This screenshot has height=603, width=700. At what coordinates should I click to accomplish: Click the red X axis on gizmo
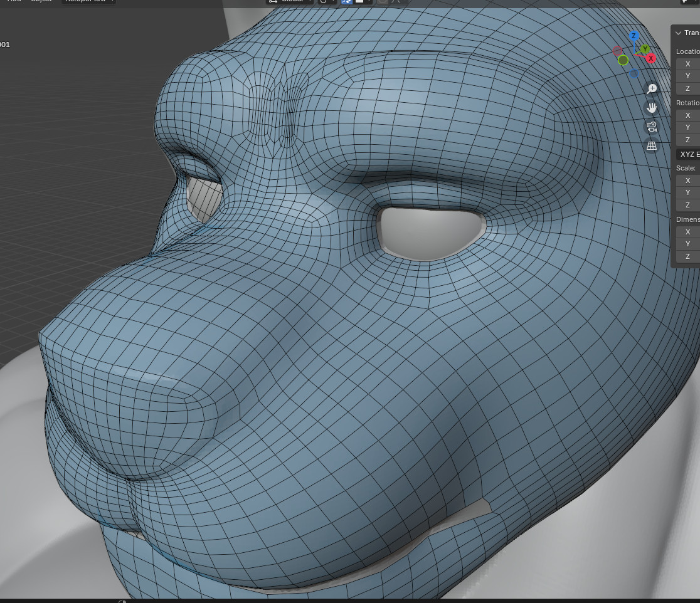[651, 58]
